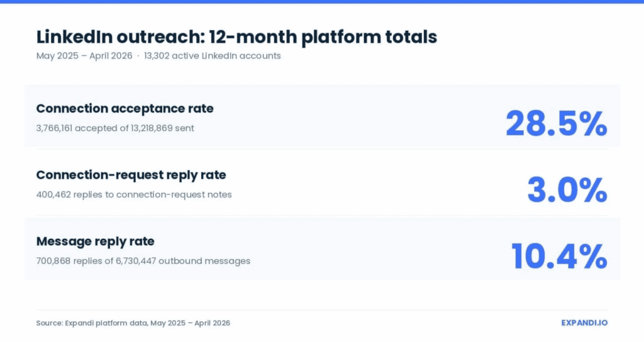Click the LinkedIn outreach 12-month platform totals title
This screenshot has width=644, height=342.
pyautogui.click(x=236, y=37)
